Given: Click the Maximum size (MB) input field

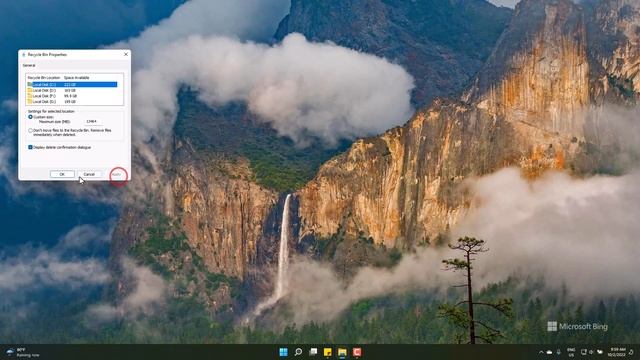Looking at the screenshot, I should (x=93, y=122).
